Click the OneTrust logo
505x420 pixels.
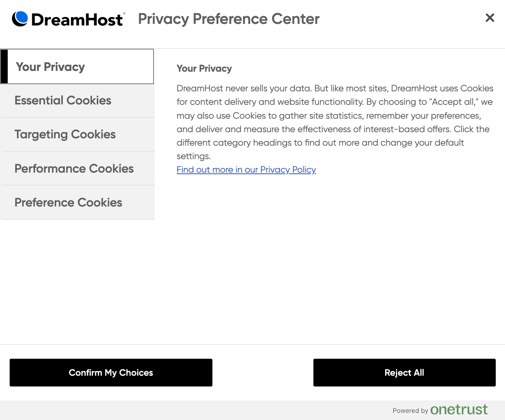459,410
